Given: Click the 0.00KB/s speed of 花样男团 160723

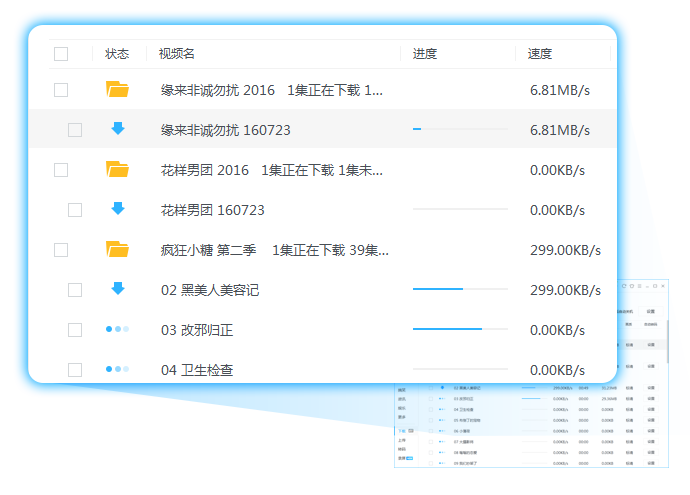Looking at the screenshot, I should tap(557, 210).
